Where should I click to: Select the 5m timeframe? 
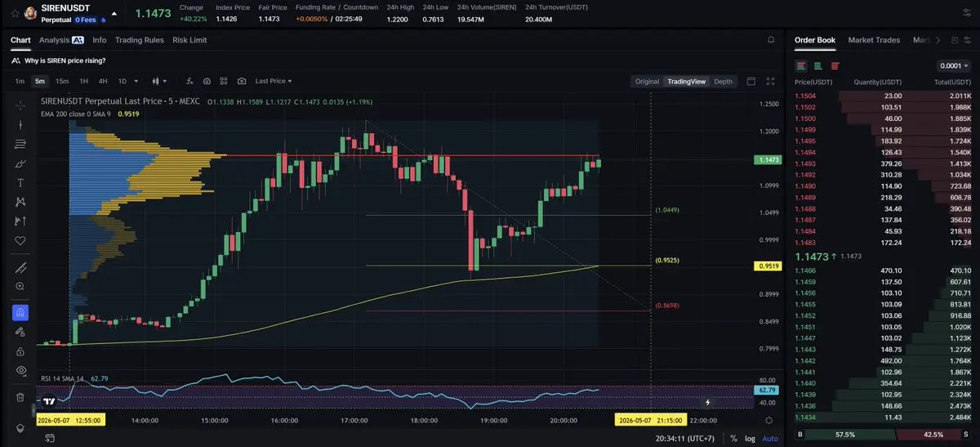click(40, 81)
